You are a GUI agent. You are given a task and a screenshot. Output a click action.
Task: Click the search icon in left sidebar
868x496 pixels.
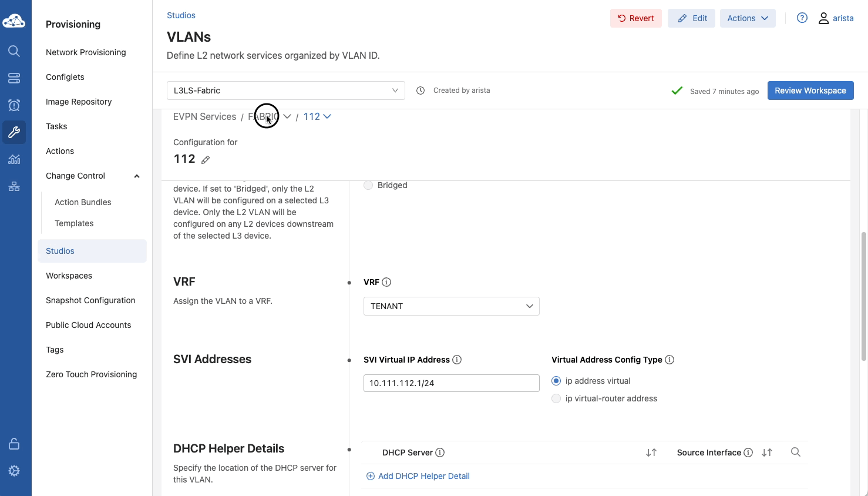14,51
